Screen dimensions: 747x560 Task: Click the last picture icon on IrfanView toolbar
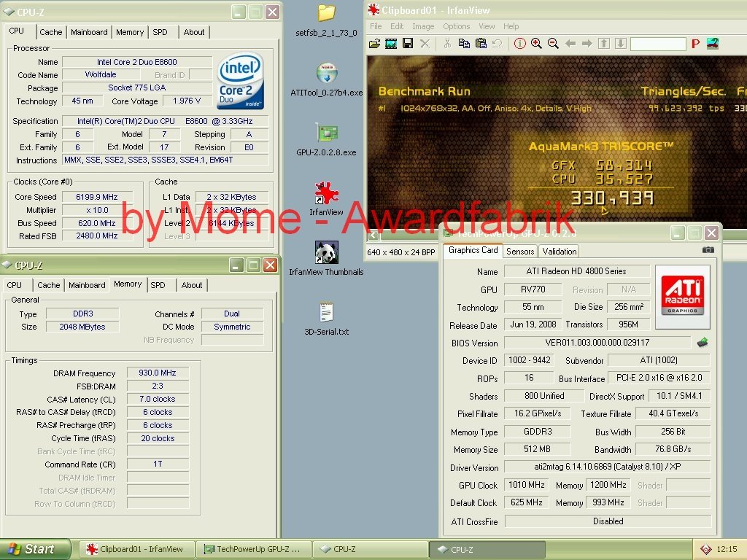click(x=713, y=44)
